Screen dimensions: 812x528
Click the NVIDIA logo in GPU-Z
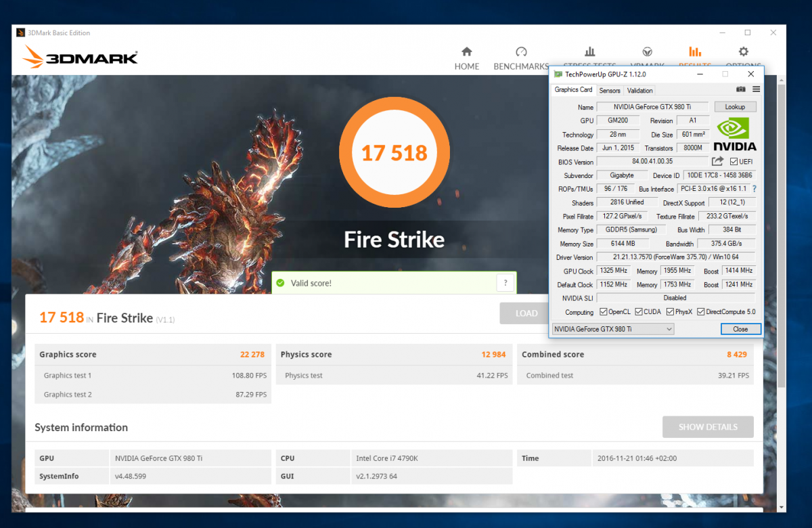tap(736, 133)
